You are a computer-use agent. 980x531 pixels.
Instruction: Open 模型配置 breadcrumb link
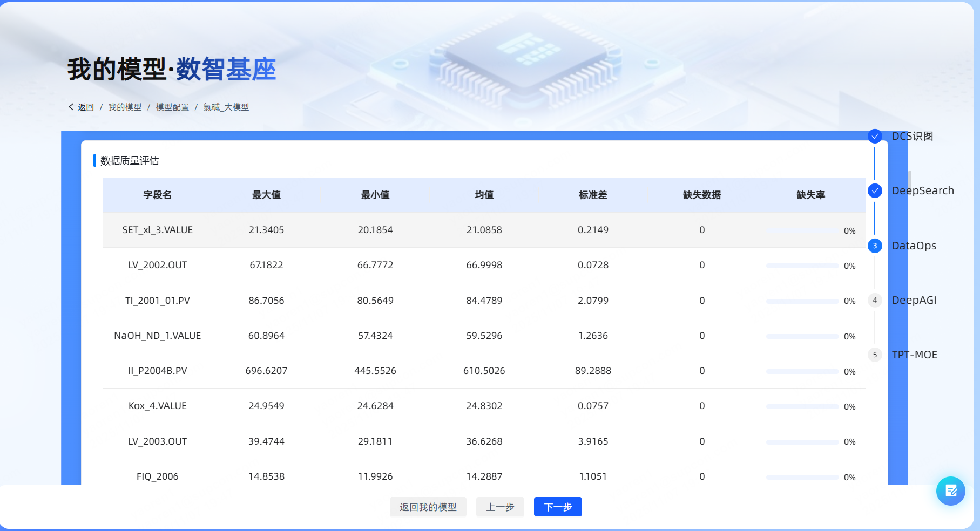coord(172,107)
